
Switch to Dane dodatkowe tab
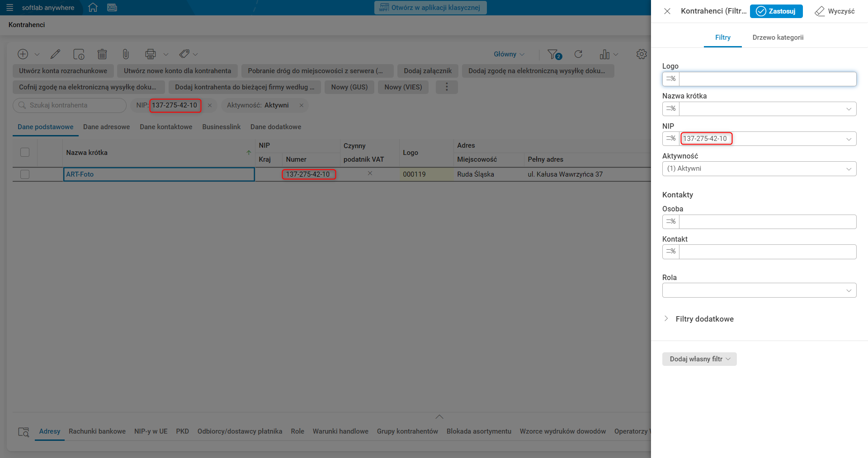(276, 127)
